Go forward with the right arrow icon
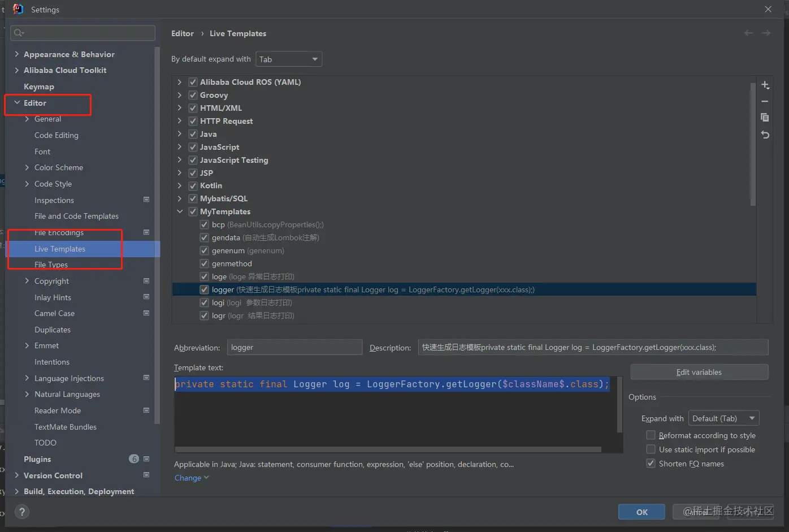The image size is (789, 532). pos(766,33)
